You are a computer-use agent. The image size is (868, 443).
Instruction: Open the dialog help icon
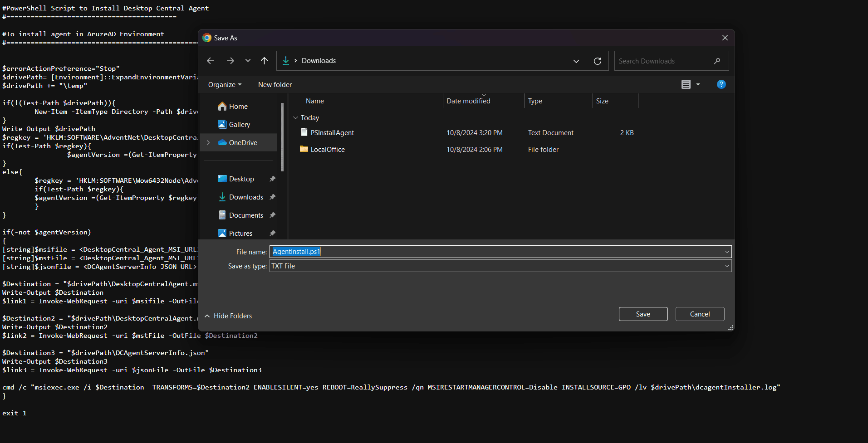tap(721, 84)
